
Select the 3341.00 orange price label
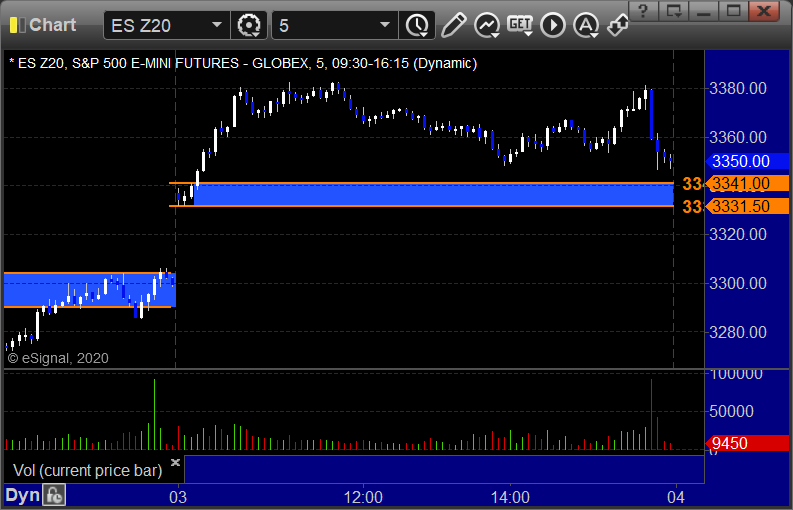click(746, 184)
